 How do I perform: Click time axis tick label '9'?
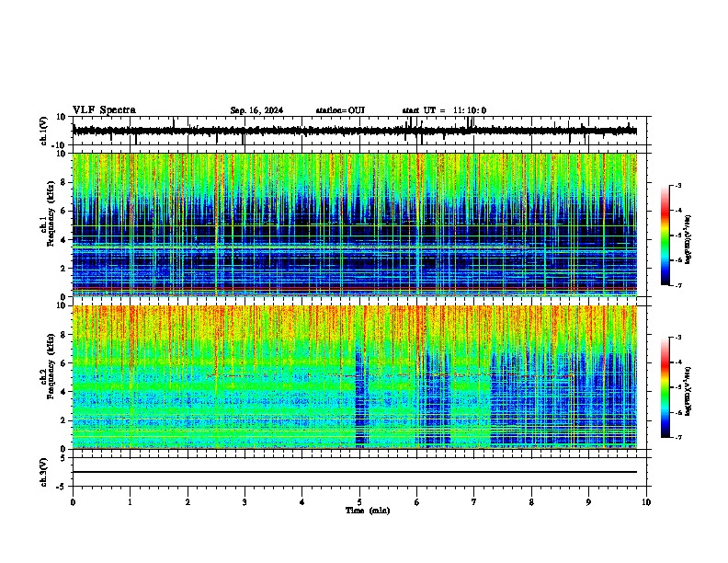click(x=588, y=502)
